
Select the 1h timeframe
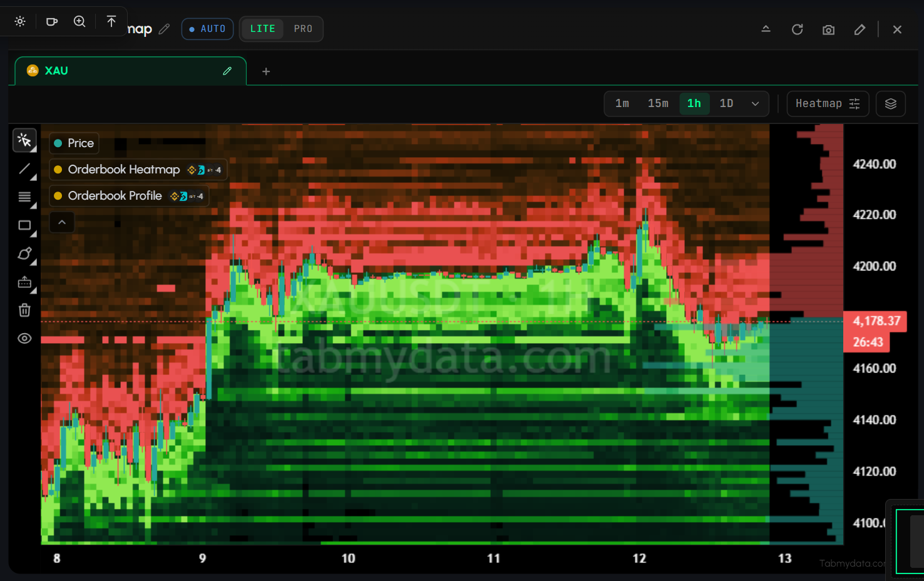(694, 104)
